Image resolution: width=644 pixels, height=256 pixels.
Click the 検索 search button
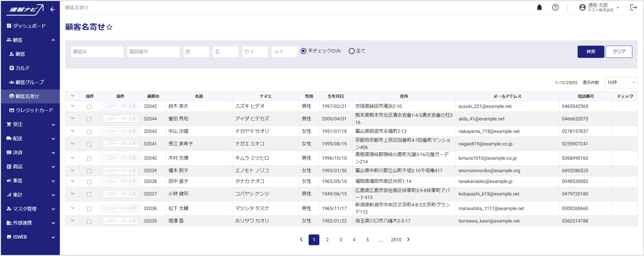(x=591, y=51)
